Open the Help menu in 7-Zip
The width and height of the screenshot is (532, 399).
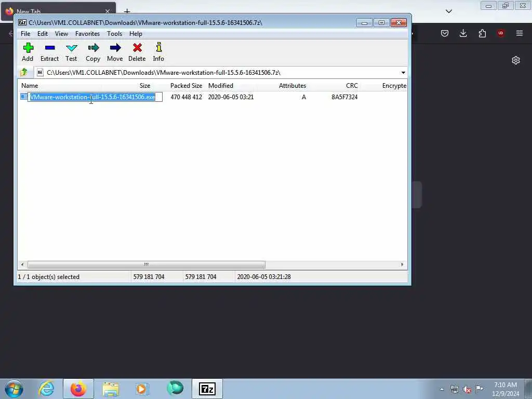coord(136,34)
